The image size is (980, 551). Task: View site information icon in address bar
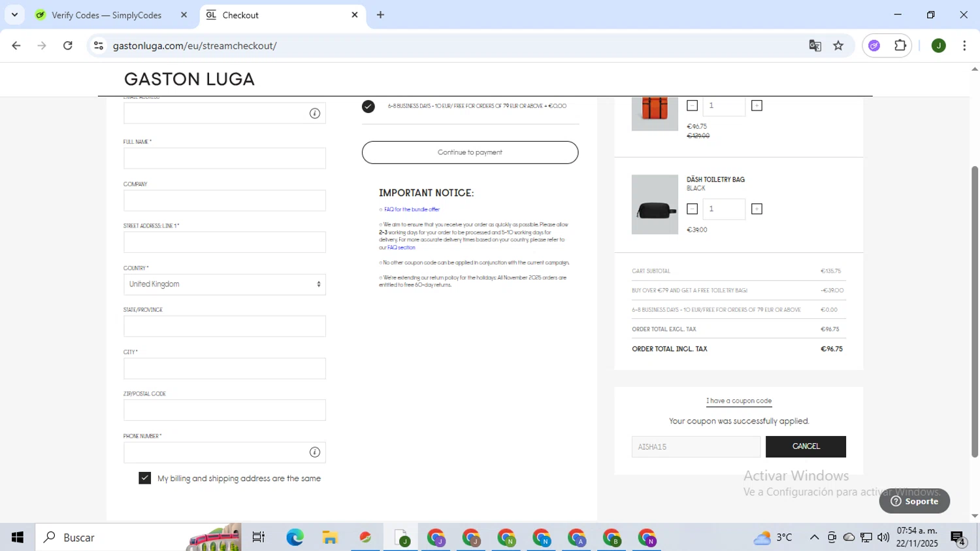(99, 46)
